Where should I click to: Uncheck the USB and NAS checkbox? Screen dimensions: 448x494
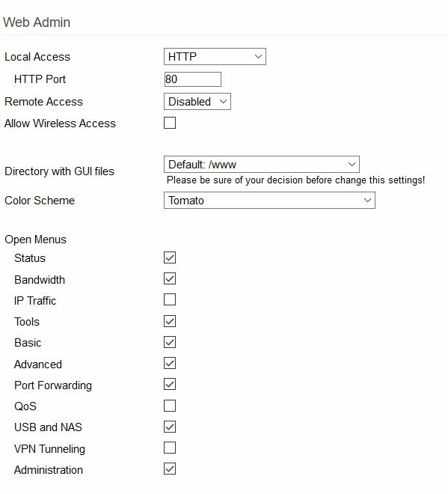click(170, 427)
